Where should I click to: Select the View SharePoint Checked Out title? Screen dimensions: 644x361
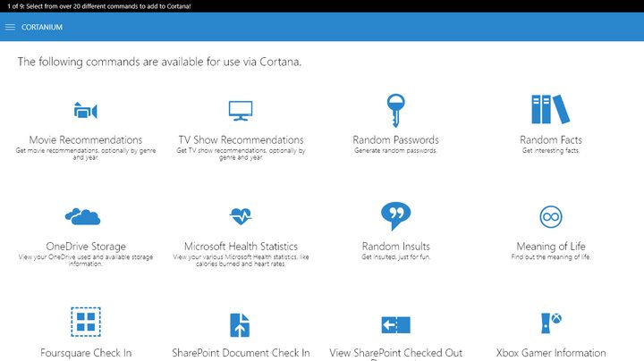pyautogui.click(x=395, y=354)
